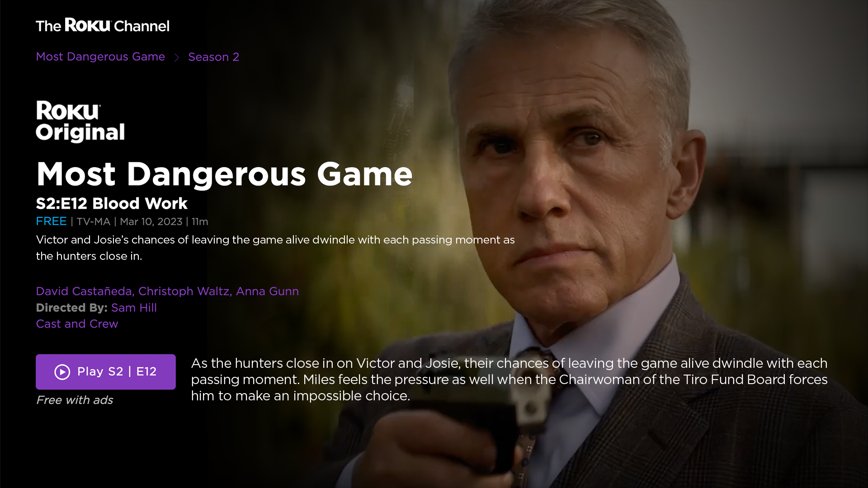Open Anna Gunn's actor page
Viewport: 868px width, 488px height.
pos(267,291)
